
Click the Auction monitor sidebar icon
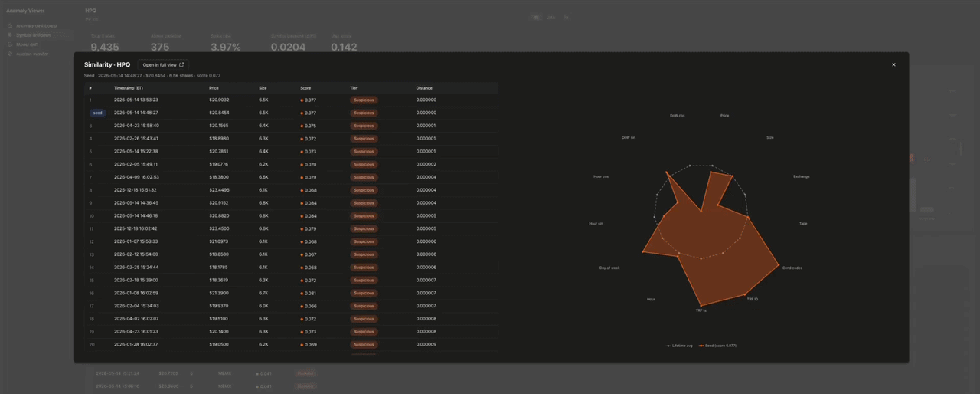pyautogui.click(x=11, y=54)
